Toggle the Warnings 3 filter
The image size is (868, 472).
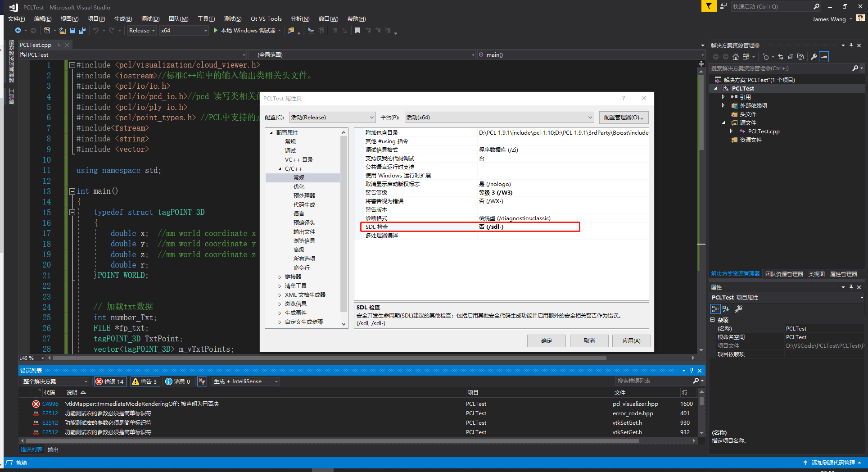(x=145, y=381)
